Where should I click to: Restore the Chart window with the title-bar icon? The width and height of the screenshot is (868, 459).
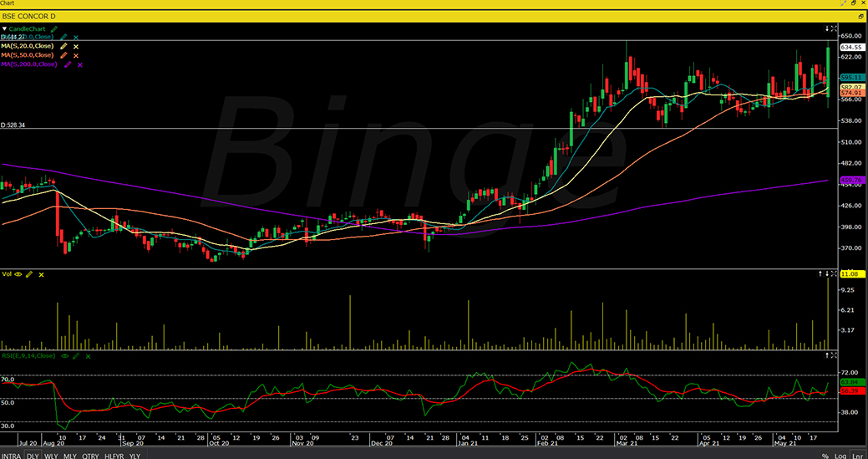coord(853,3)
